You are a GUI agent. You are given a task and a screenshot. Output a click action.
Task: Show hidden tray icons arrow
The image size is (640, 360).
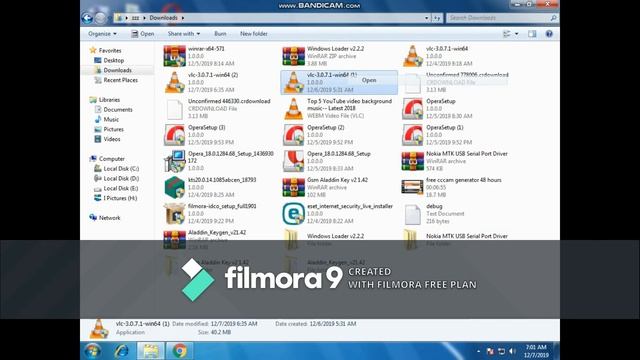click(x=478, y=351)
